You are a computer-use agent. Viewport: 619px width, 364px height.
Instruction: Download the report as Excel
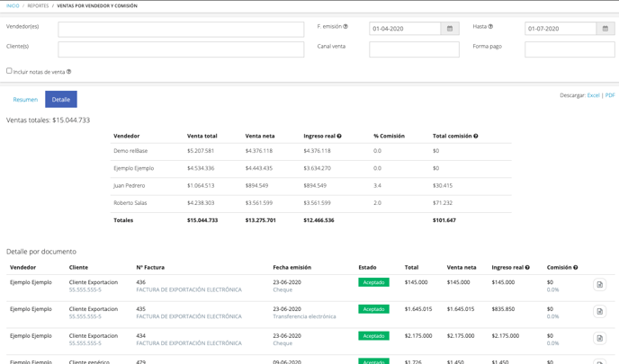click(593, 95)
